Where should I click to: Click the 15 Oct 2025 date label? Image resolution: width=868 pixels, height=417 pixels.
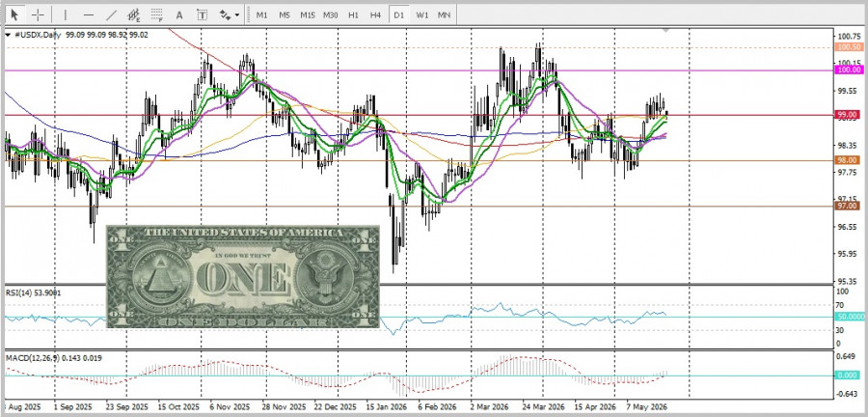(178, 406)
